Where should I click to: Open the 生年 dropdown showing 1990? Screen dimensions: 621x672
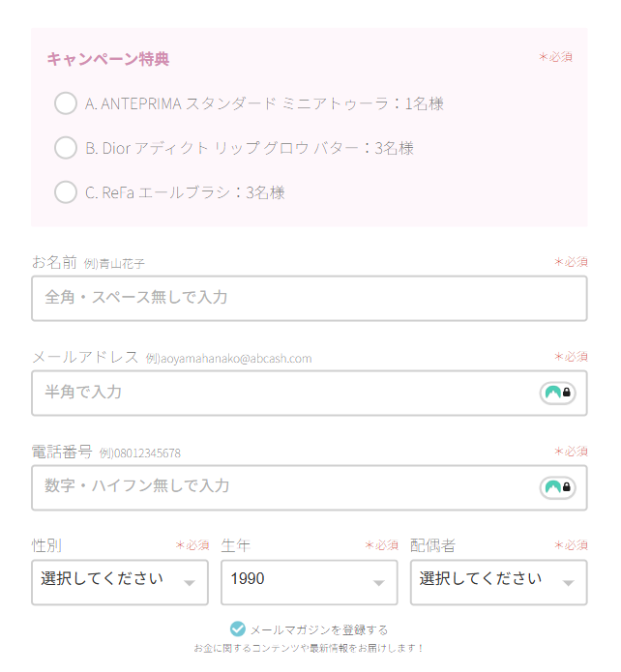coord(309,582)
